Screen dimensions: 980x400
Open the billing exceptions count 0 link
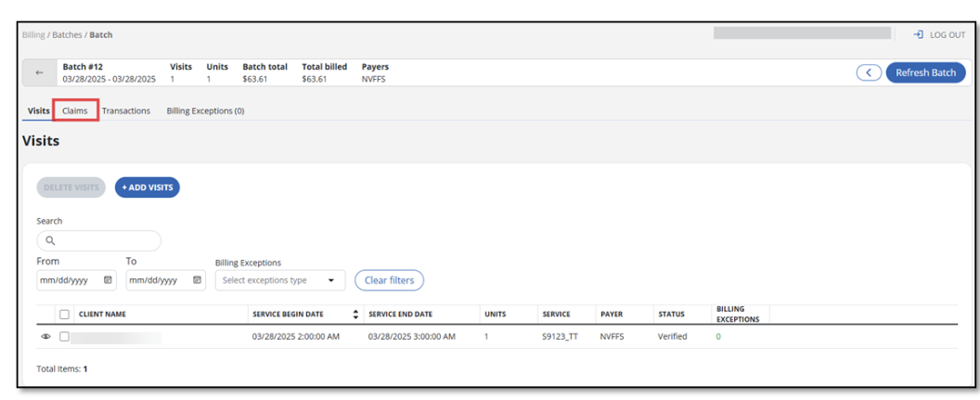[718, 337]
